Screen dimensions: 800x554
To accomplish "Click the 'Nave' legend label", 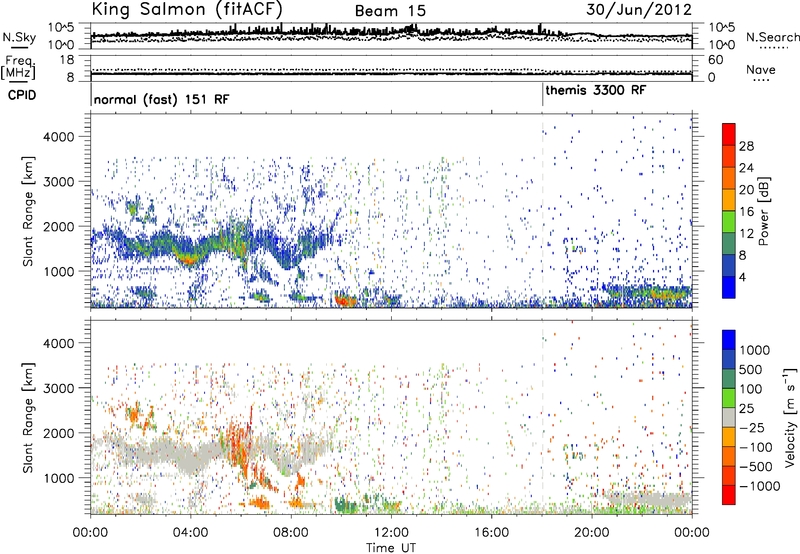I will tap(761, 69).
